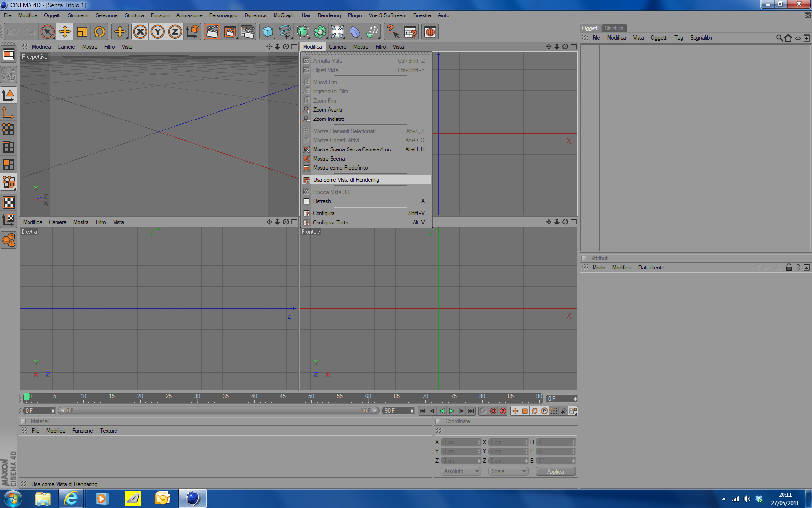This screenshot has width=812, height=508.
Task: Switch to the Struttura tab
Action: coord(614,28)
